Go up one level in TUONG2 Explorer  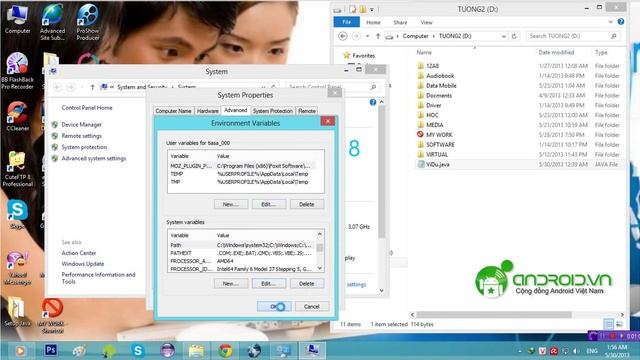tap(378, 36)
